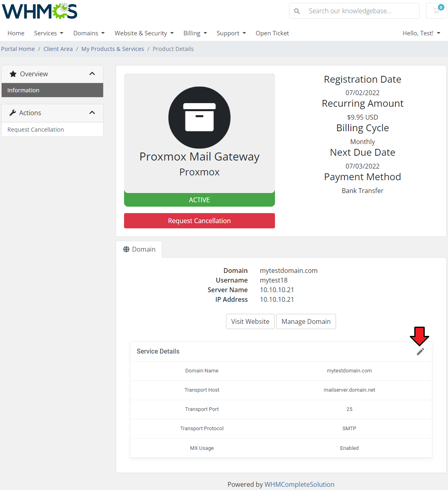Open the Hello, Test! account menu
Image resolution: width=448 pixels, height=490 pixels.
(x=422, y=33)
